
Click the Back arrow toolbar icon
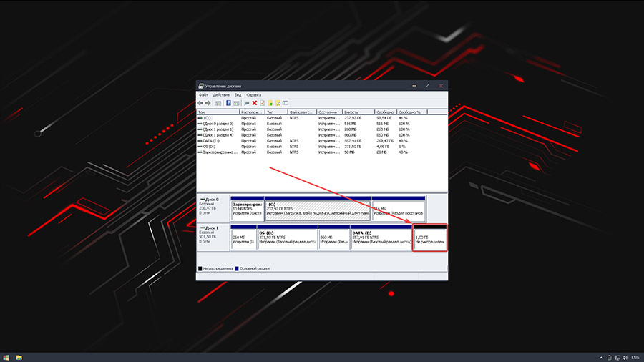[201, 103]
